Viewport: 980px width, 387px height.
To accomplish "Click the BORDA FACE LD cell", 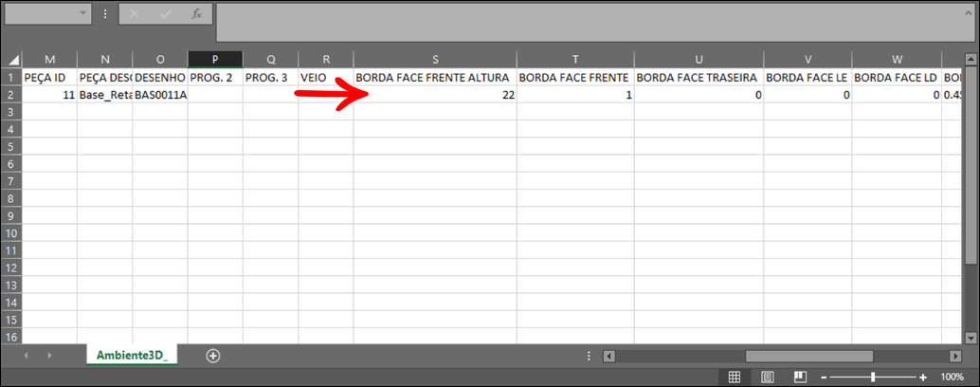I will [x=897, y=78].
